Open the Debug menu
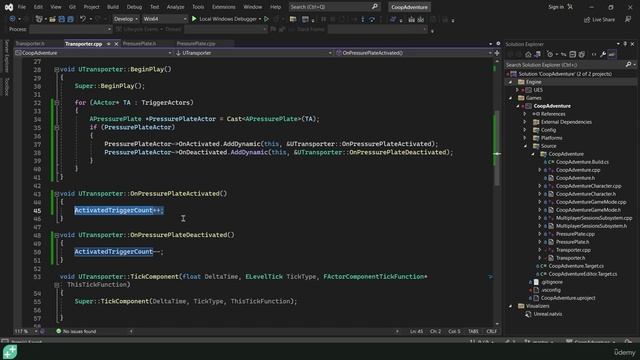This screenshot has width=640, height=360. point(134,7)
